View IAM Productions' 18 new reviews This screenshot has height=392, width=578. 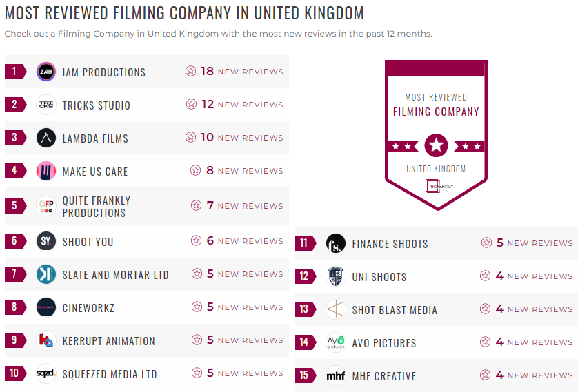coord(241,72)
